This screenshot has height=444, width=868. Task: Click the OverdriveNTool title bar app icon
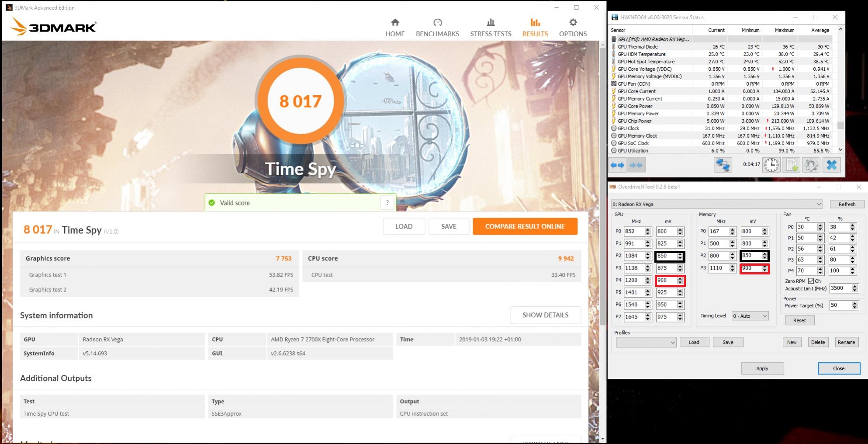(612, 187)
